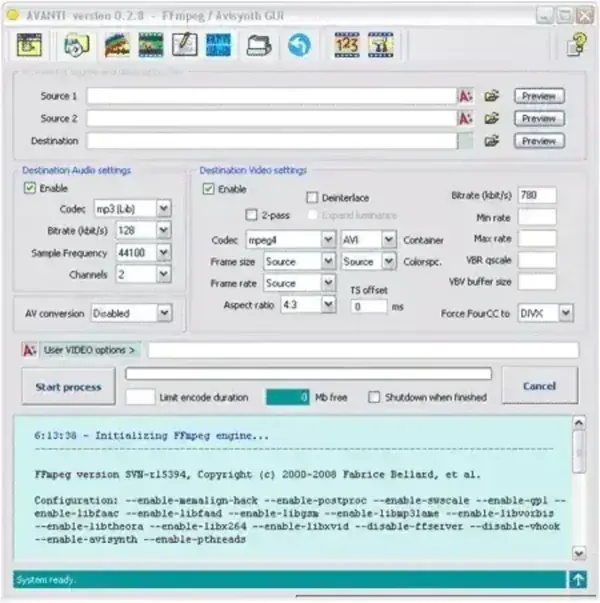This screenshot has width=600, height=603.
Task: Browse for Source 1 with folder icon
Action: click(x=492, y=96)
